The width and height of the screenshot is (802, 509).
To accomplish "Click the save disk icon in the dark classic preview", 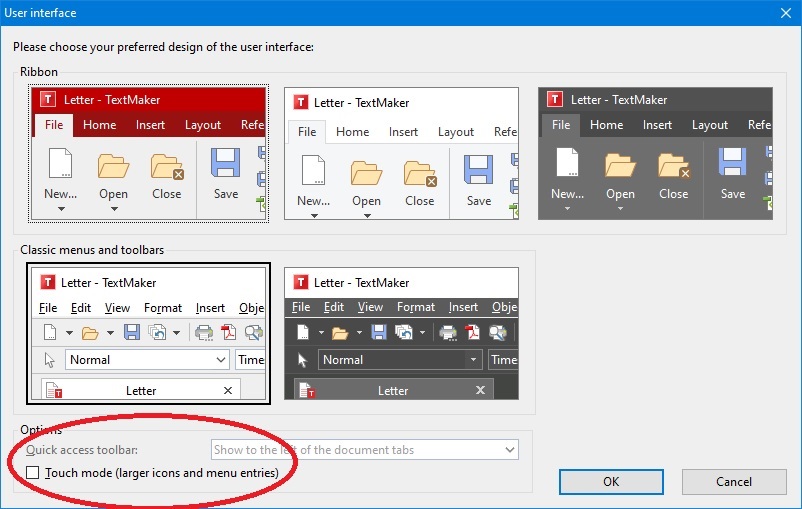I will point(378,333).
